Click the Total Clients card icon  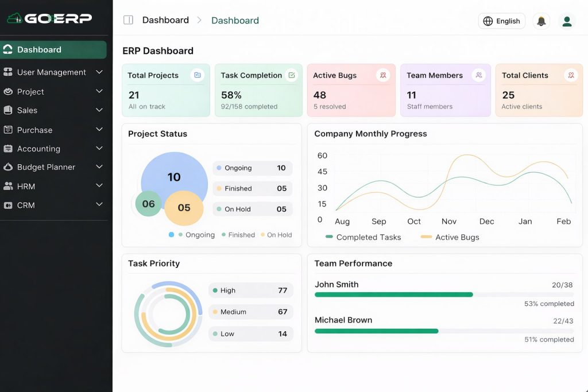pyautogui.click(x=570, y=75)
